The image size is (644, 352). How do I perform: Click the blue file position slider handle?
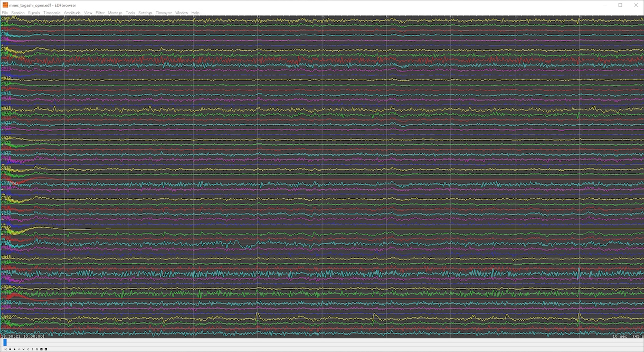(x=5, y=342)
